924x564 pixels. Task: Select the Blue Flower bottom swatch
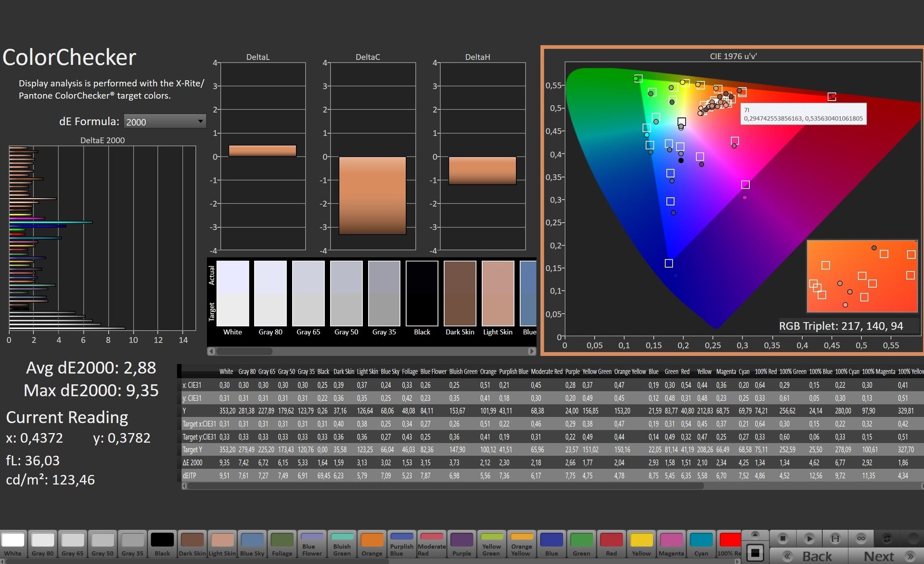[312, 544]
